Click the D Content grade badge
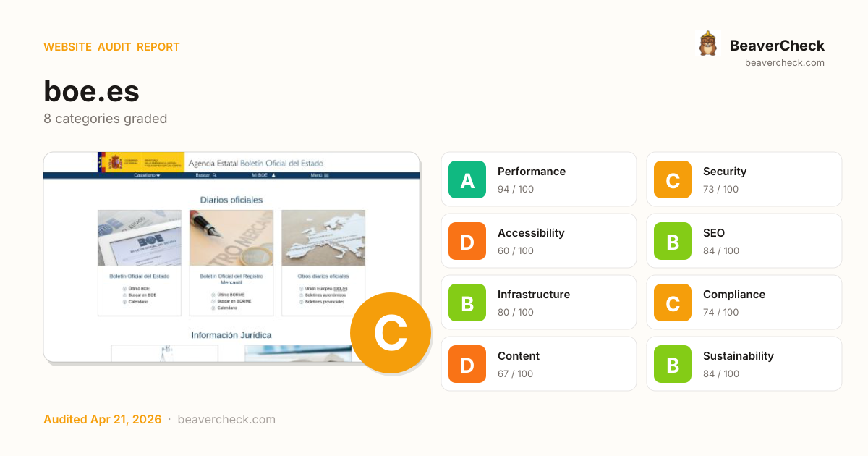 pyautogui.click(x=467, y=364)
